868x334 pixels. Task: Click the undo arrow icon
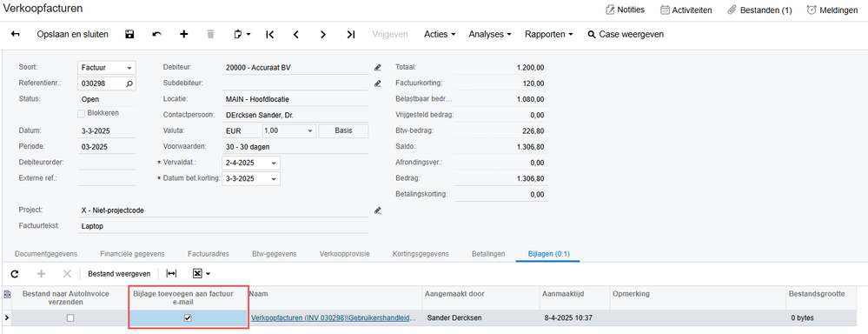point(157,34)
